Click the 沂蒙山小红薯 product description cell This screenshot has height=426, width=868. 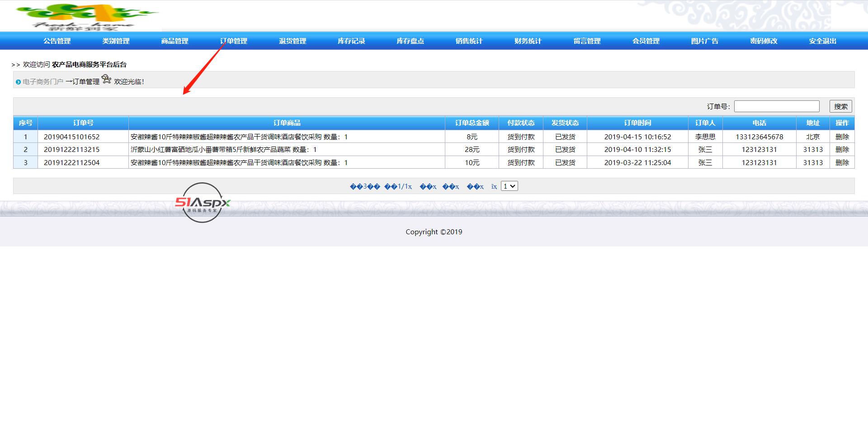(x=287, y=149)
